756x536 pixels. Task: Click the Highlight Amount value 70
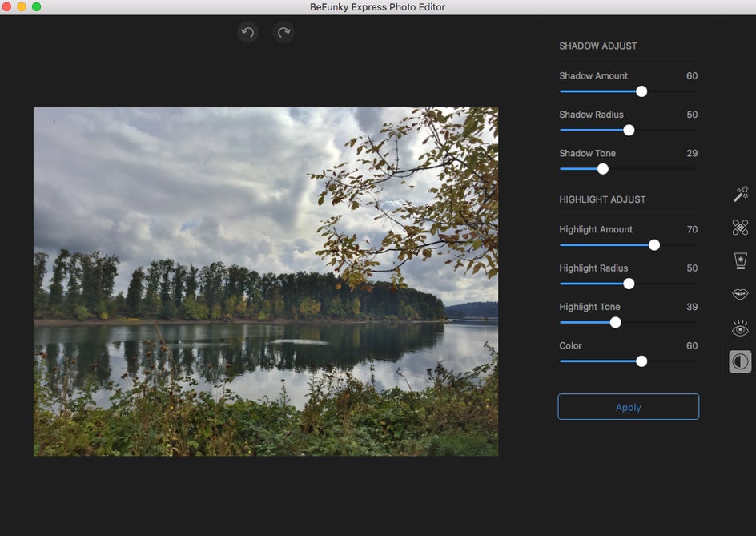[x=692, y=229]
